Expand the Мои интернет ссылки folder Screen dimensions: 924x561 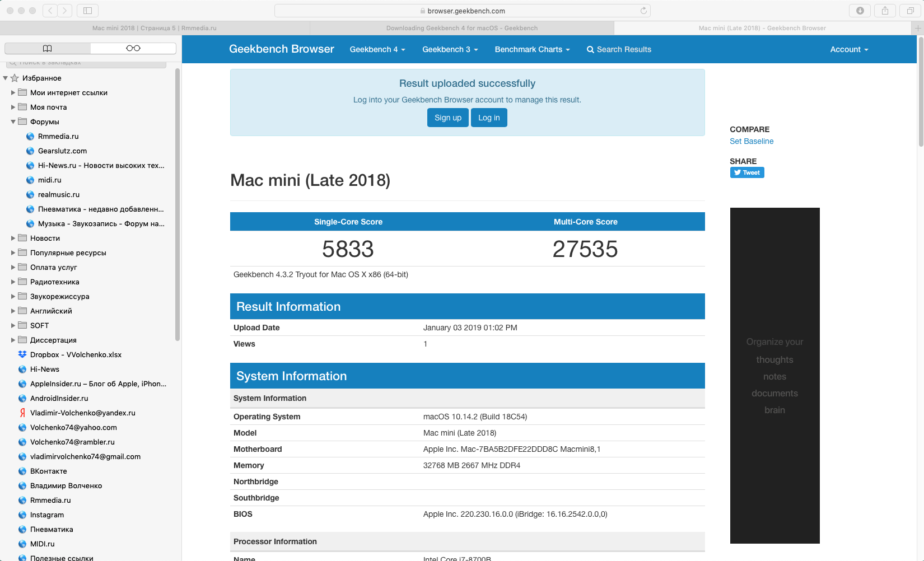pos(13,92)
